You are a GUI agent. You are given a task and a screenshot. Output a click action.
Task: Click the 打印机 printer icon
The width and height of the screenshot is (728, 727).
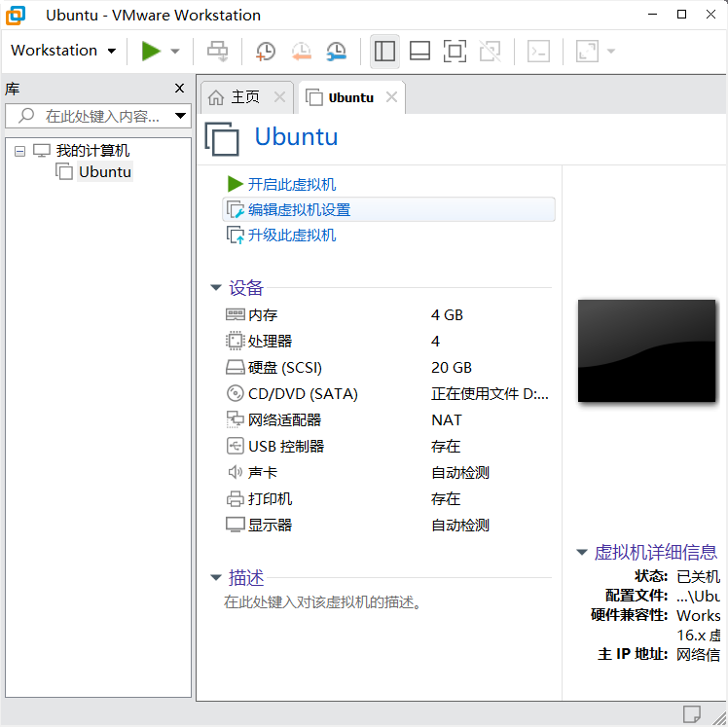(235, 498)
